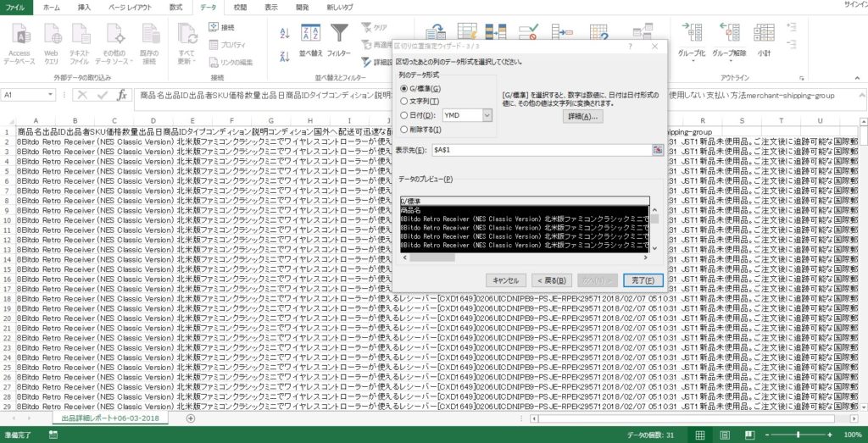Image resolution: width=868 pixels, height=443 pixels.
Task: Click the formula bar fx insert function icon
Action: point(122,95)
